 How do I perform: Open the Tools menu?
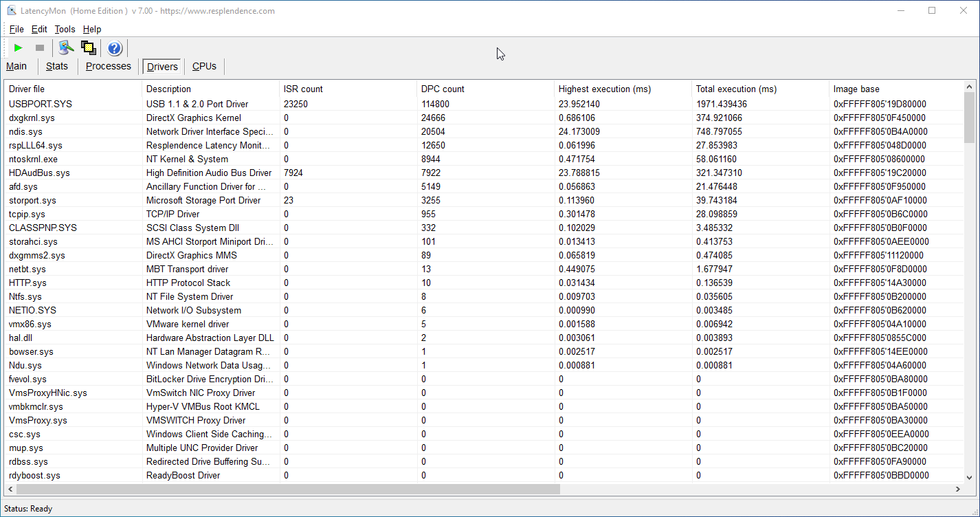tap(65, 30)
